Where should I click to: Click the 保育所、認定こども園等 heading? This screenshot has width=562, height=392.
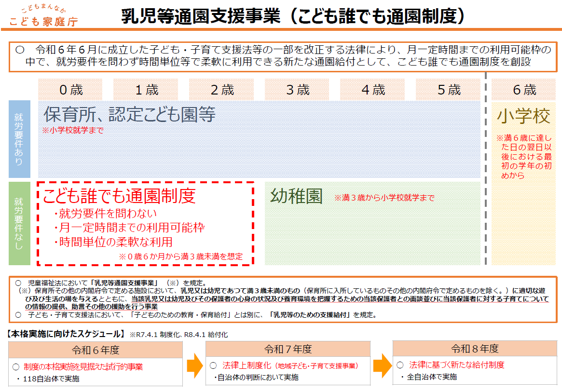click(129, 115)
